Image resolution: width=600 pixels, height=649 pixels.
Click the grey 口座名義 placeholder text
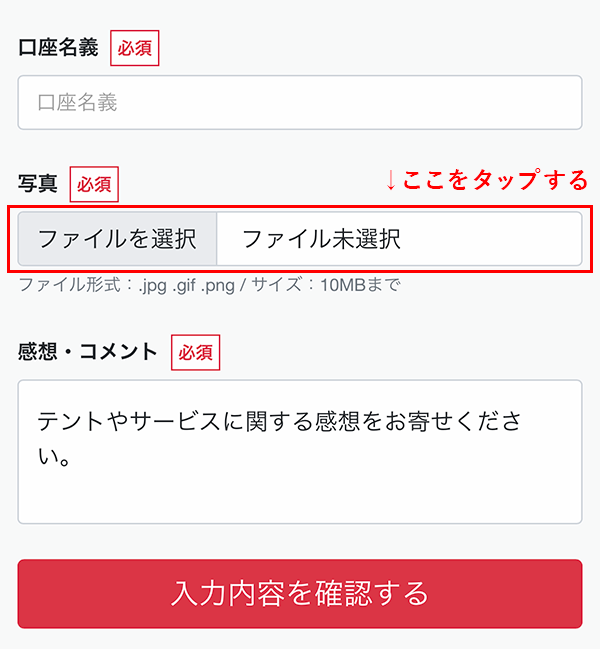click(x=77, y=102)
